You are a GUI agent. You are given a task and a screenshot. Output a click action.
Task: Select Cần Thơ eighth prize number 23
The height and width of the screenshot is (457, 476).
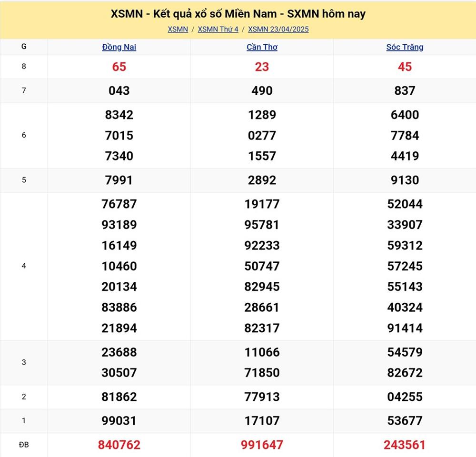(x=262, y=67)
